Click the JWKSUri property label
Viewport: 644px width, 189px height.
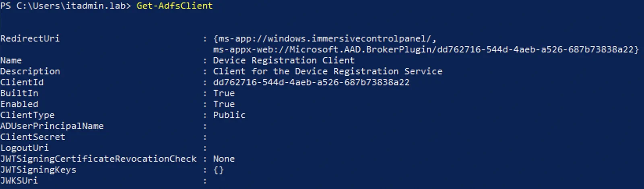19,180
